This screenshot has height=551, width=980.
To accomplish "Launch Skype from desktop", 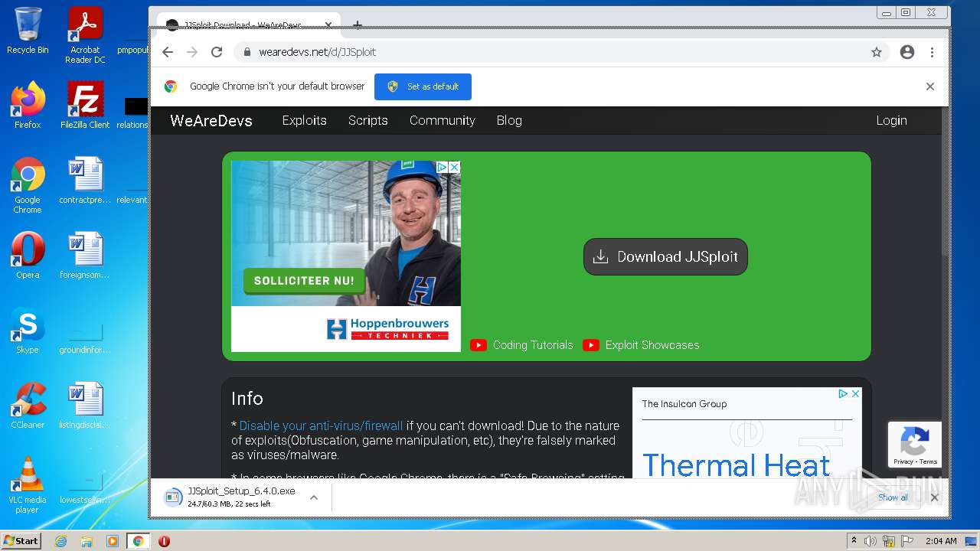I will coord(28,330).
